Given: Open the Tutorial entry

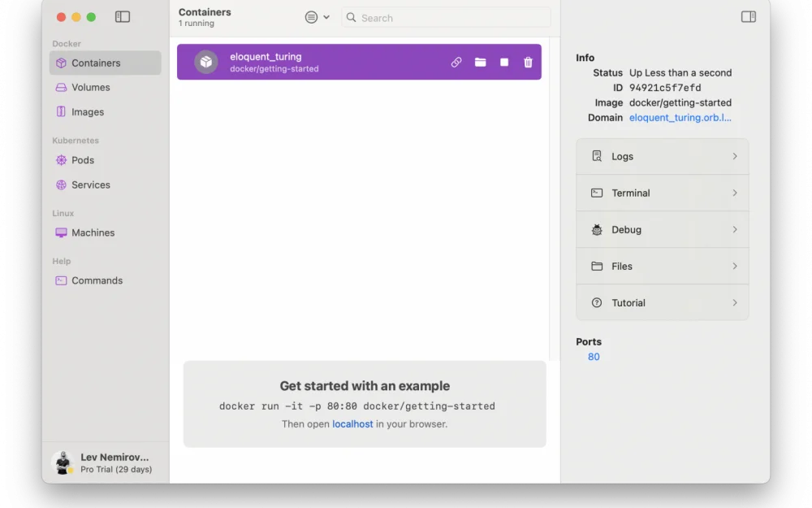Looking at the screenshot, I should [662, 303].
